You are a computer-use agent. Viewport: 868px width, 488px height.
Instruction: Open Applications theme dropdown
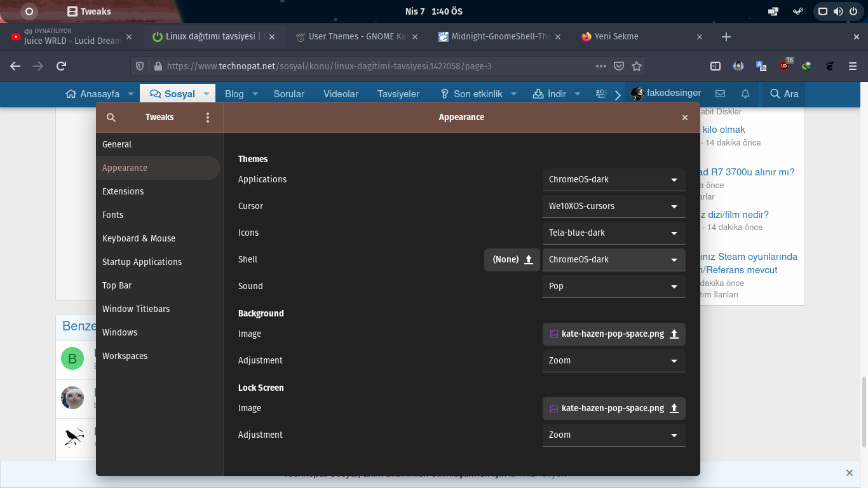(x=614, y=180)
